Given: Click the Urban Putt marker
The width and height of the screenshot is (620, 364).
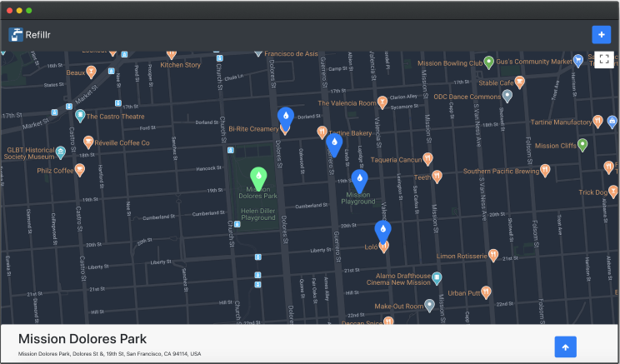Looking at the screenshot, I should pos(486,292).
